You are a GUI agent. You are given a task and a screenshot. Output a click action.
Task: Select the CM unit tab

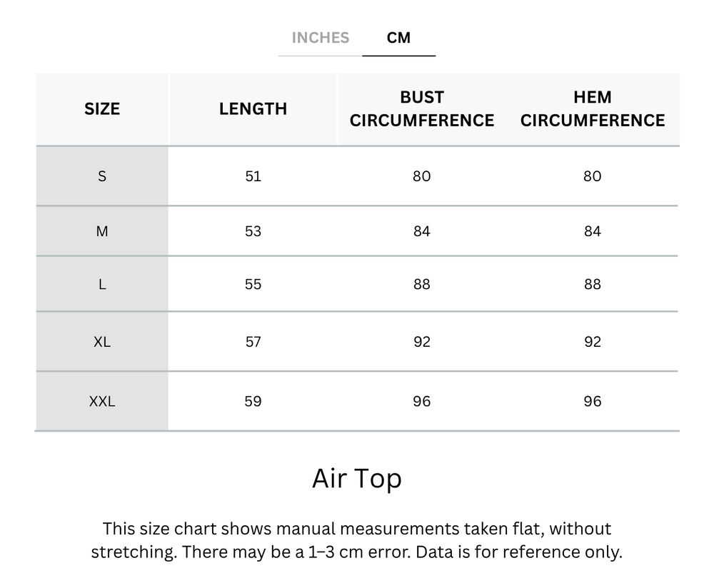tap(398, 38)
